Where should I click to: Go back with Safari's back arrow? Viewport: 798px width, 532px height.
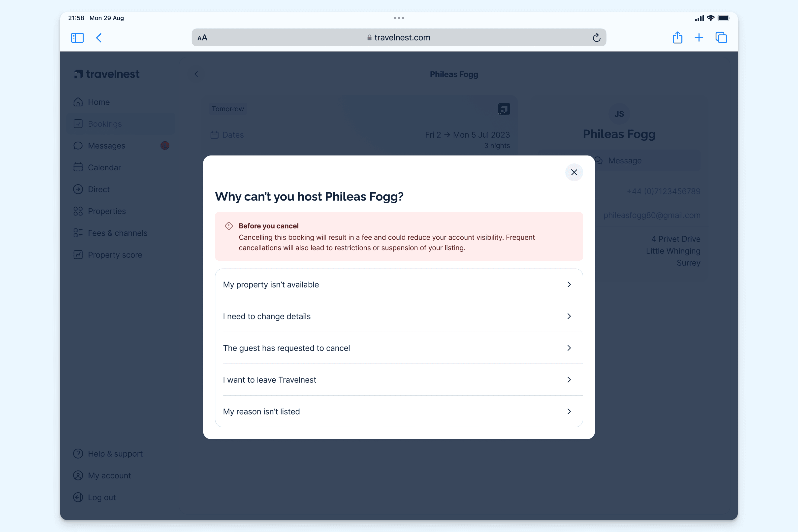(x=99, y=38)
